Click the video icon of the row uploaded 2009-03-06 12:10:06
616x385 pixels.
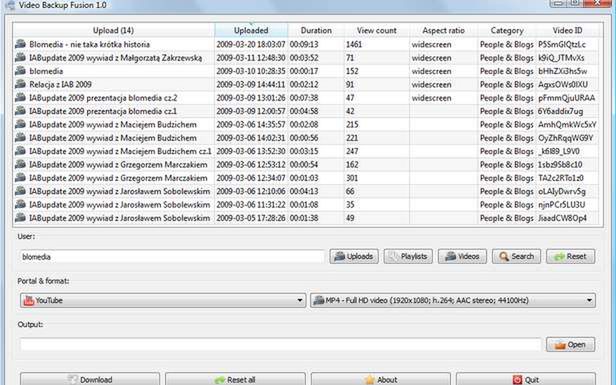(x=20, y=191)
